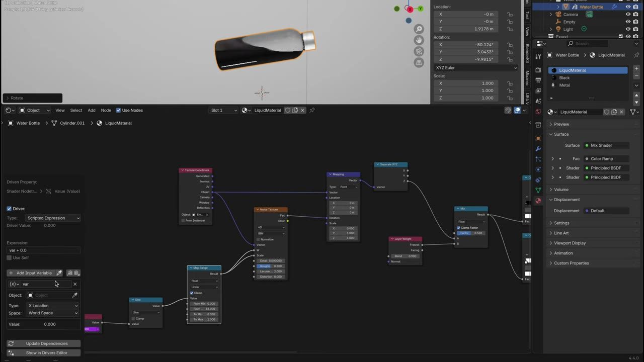Remove the var driver variable

[75, 284]
